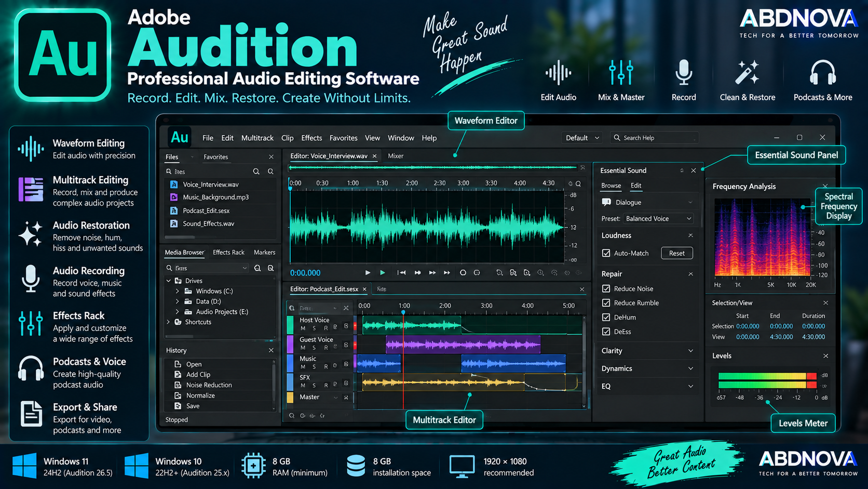The width and height of the screenshot is (868, 489).
Task: Click the Drives folder icon in Media Browser
Action: 178,281
